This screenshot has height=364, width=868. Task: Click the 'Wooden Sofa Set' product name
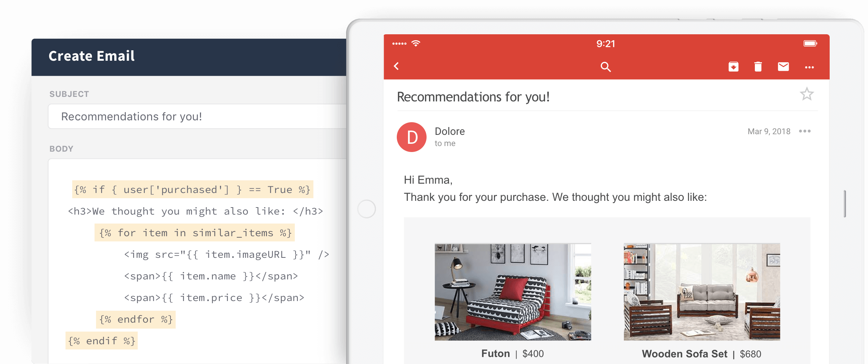684,354
